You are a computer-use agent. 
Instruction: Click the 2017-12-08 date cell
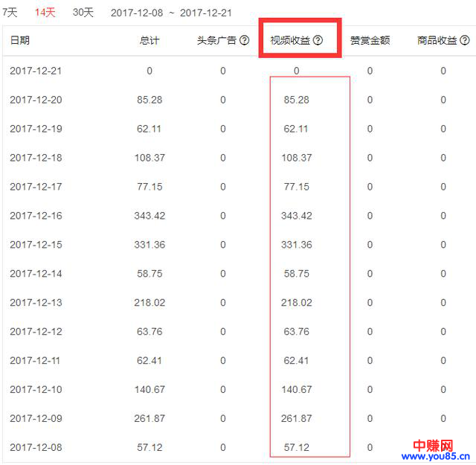point(36,448)
